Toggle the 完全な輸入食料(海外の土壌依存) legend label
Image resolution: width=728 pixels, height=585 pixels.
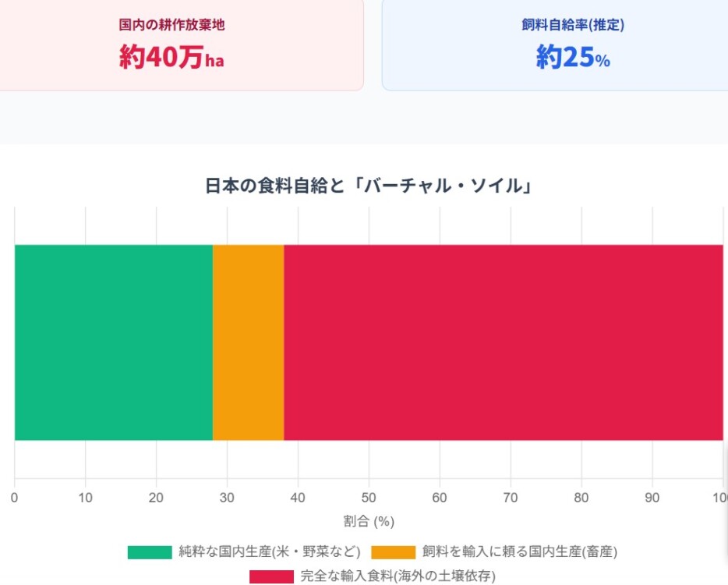pos(398,576)
